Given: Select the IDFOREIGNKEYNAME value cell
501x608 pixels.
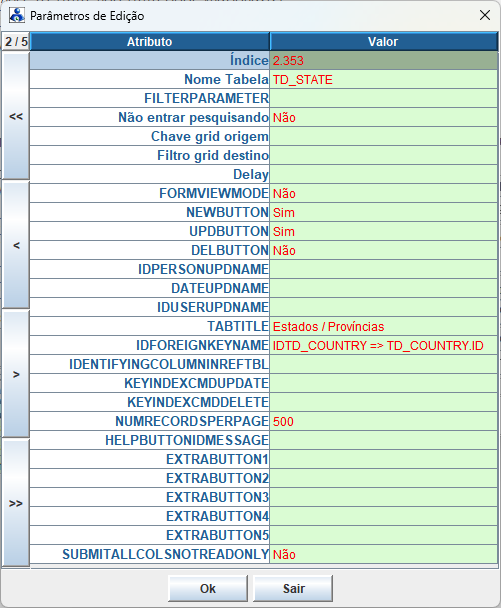Looking at the screenshot, I should click(384, 345).
